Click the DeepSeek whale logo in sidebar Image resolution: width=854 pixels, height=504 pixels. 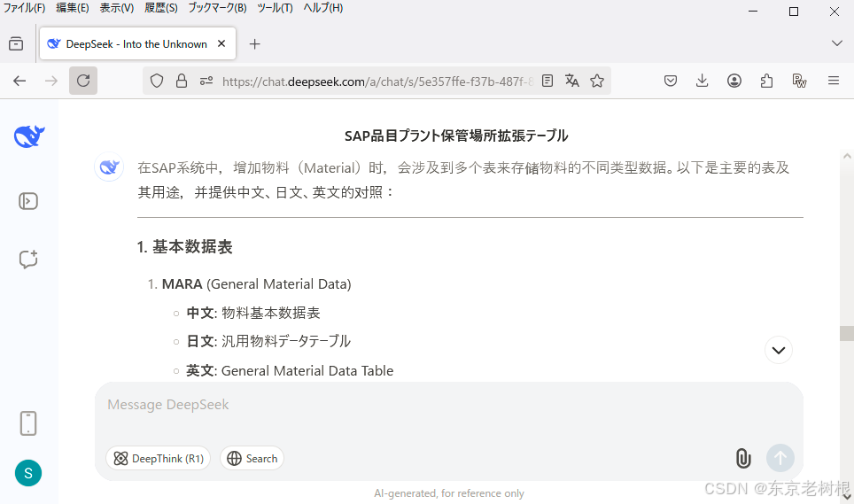[x=29, y=136]
